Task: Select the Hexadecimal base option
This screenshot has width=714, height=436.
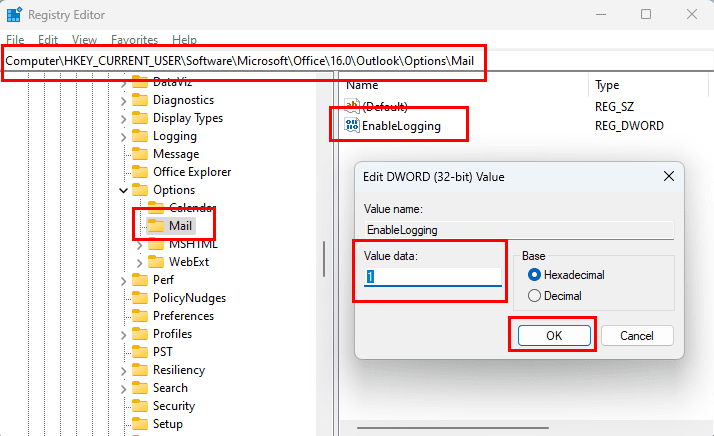Action: point(534,275)
